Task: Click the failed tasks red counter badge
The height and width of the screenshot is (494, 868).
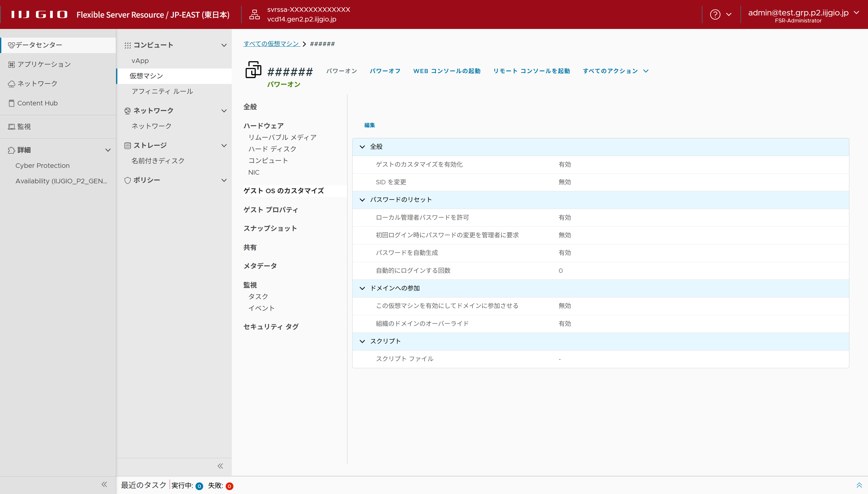Action: click(229, 486)
